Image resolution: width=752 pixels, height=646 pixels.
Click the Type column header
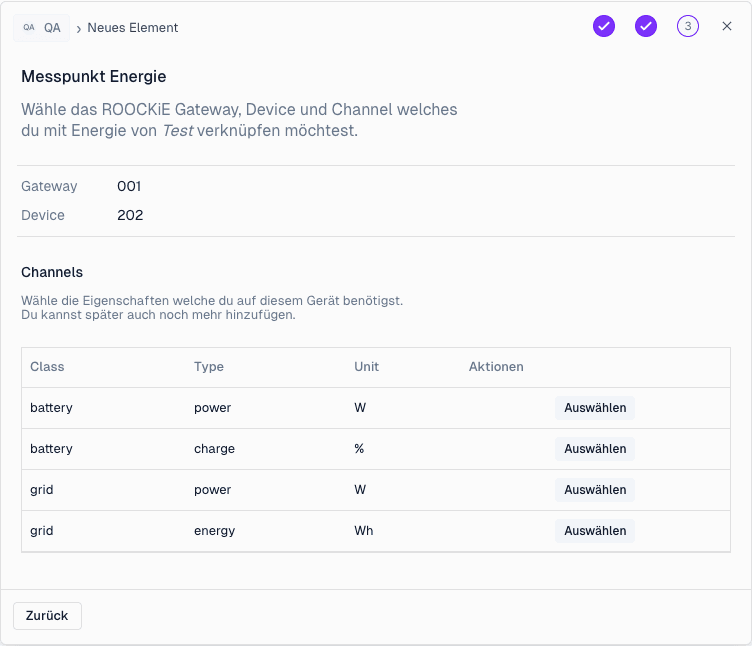coord(209,367)
